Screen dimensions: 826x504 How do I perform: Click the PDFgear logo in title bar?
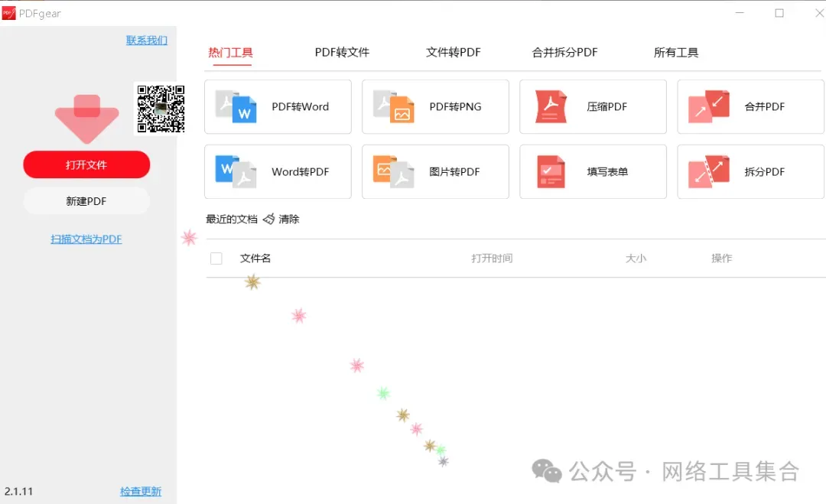(x=9, y=13)
